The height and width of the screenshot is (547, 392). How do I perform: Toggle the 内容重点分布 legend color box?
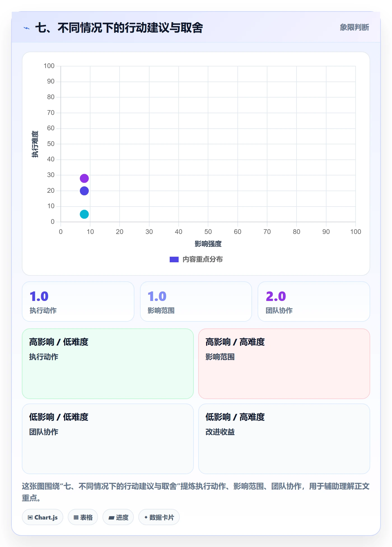[174, 259]
